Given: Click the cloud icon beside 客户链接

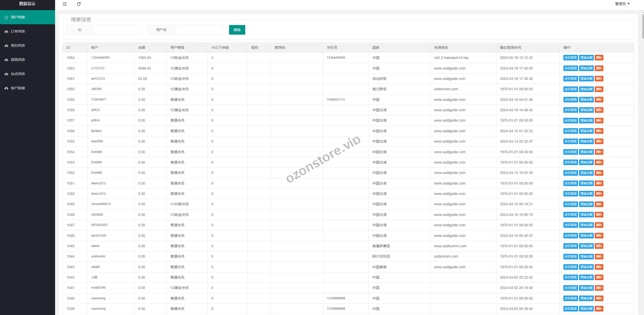Looking at the screenshot, I should [x=7, y=88].
